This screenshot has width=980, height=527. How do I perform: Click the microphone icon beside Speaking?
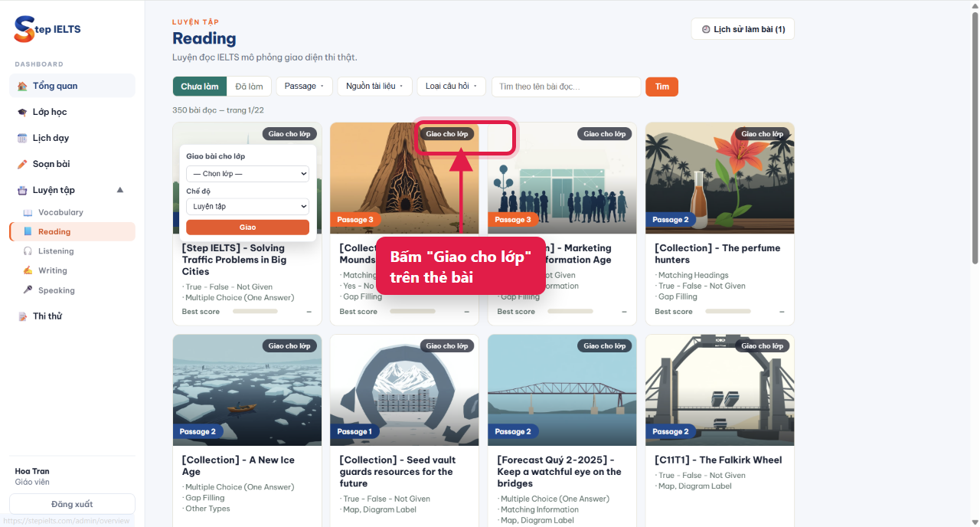click(x=28, y=290)
